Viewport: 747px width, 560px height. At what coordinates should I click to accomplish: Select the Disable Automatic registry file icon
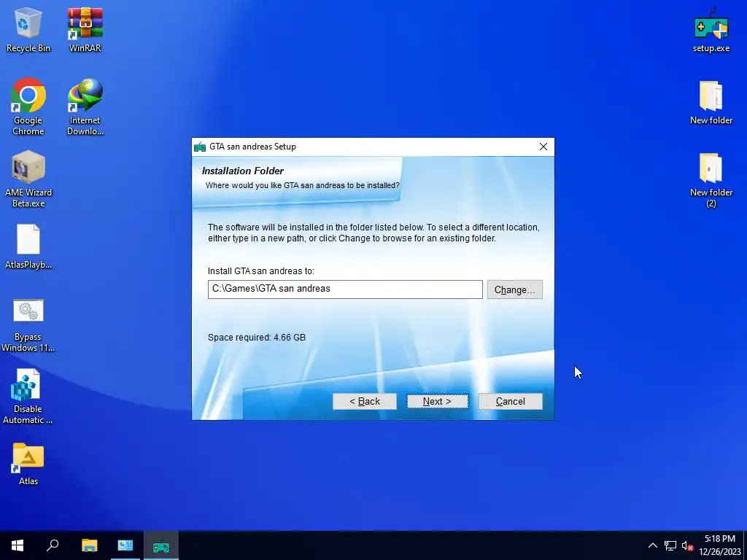coord(28,397)
